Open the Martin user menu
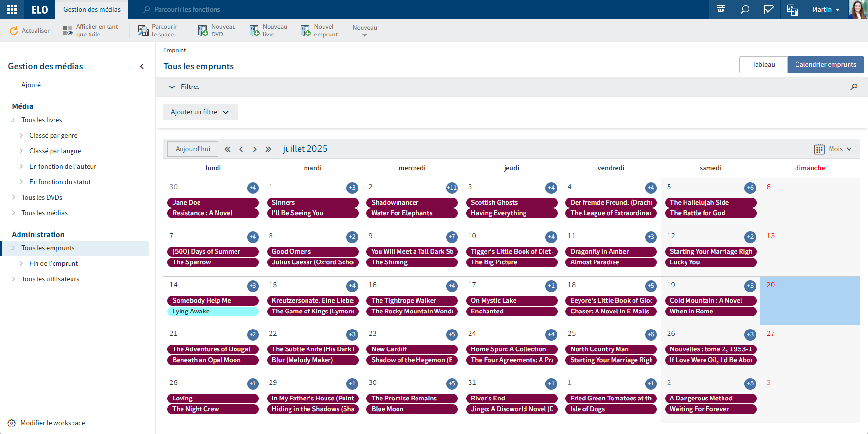The width and height of the screenshot is (868, 434). click(x=826, y=10)
